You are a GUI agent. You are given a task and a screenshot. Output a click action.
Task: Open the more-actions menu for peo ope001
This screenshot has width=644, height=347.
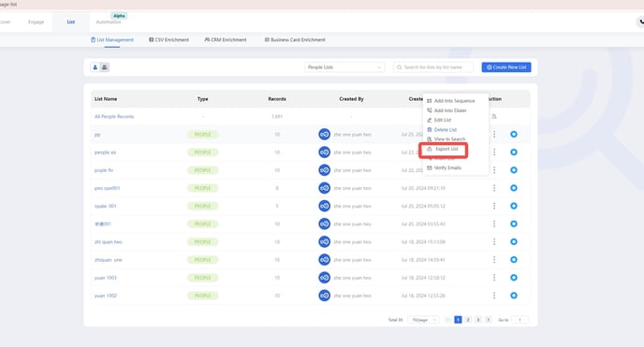coord(494,188)
